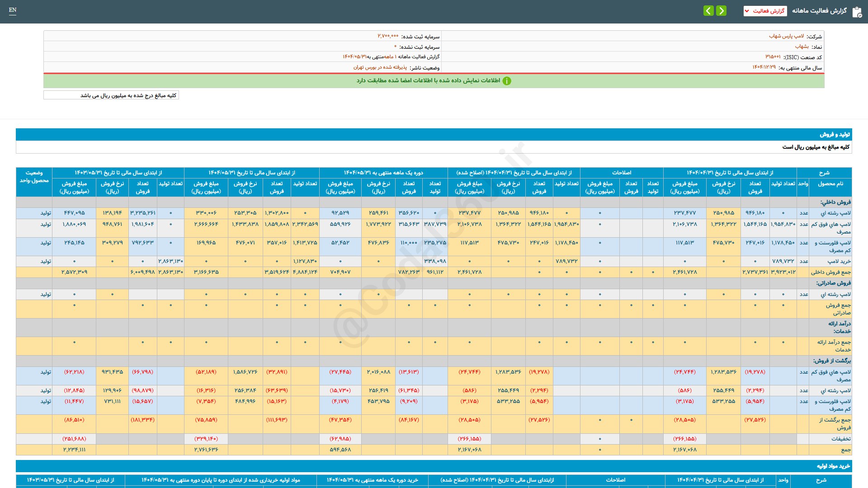The image size is (868, 488).
Task: Click the تولید و فروش section header
Action: pos(835,135)
